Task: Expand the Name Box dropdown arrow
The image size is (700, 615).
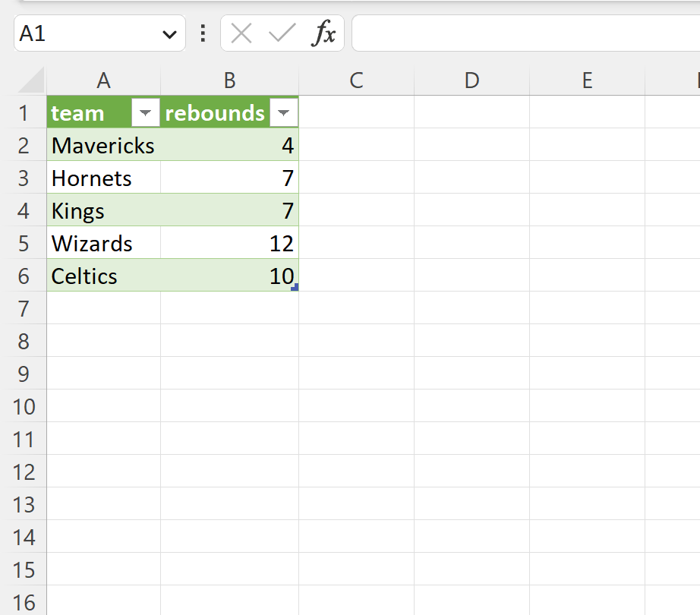Action: tap(169, 33)
